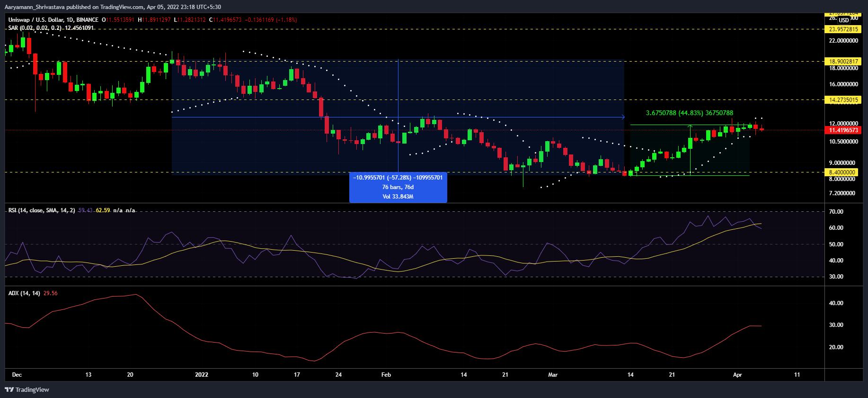
Task: Click the Apr label on the time axis
Action: pos(737,375)
